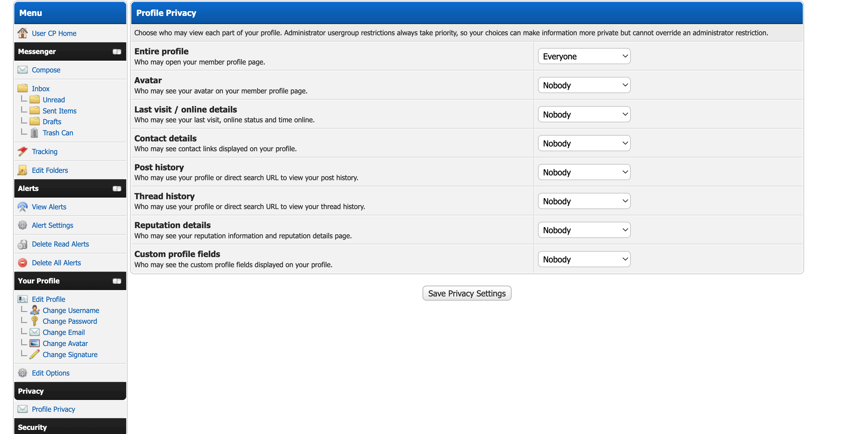Click the Inbox folder icon

pyautogui.click(x=23, y=88)
